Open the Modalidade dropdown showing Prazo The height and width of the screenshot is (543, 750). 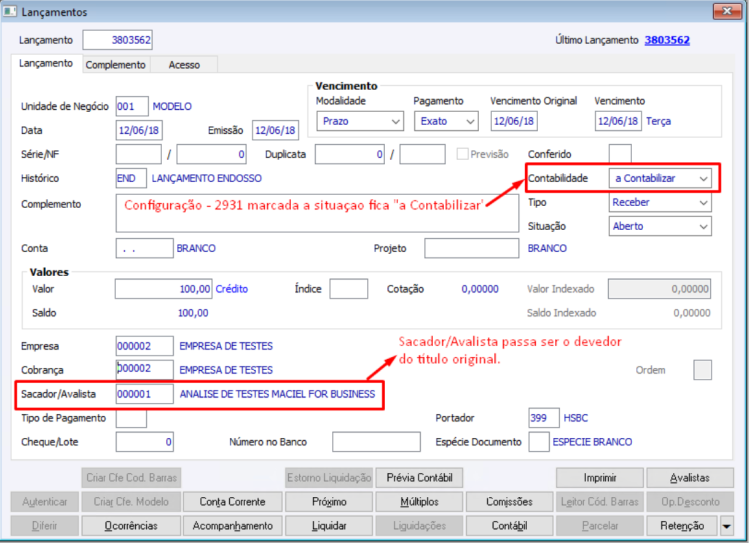(x=360, y=121)
